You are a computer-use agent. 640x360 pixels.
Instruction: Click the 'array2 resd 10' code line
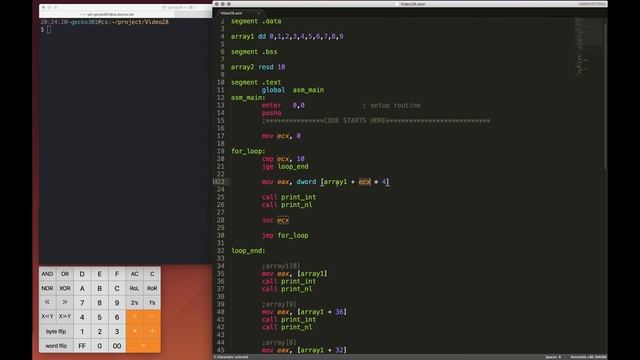tap(258, 67)
